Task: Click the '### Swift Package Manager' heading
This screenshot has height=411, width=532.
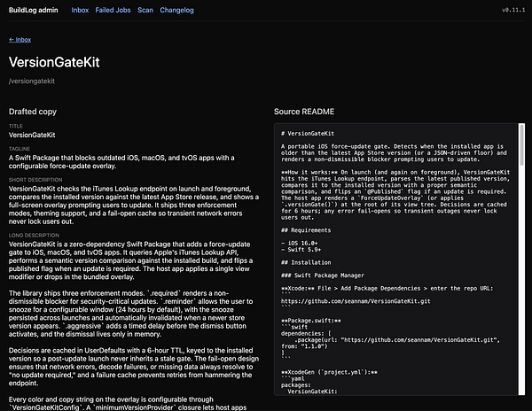Action: click(x=323, y=275)
